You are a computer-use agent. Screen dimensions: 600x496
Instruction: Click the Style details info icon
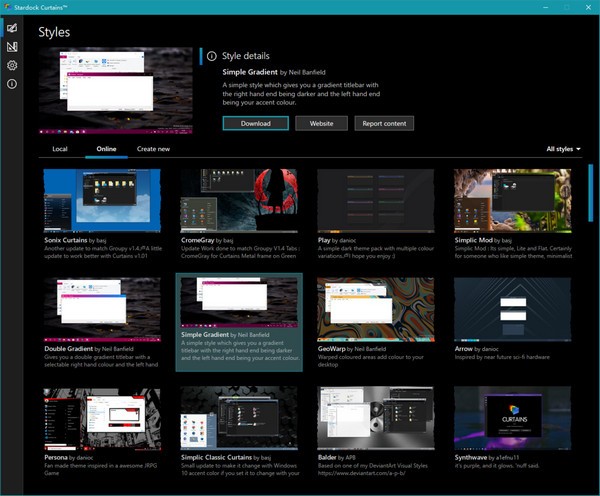pos(211,56)
